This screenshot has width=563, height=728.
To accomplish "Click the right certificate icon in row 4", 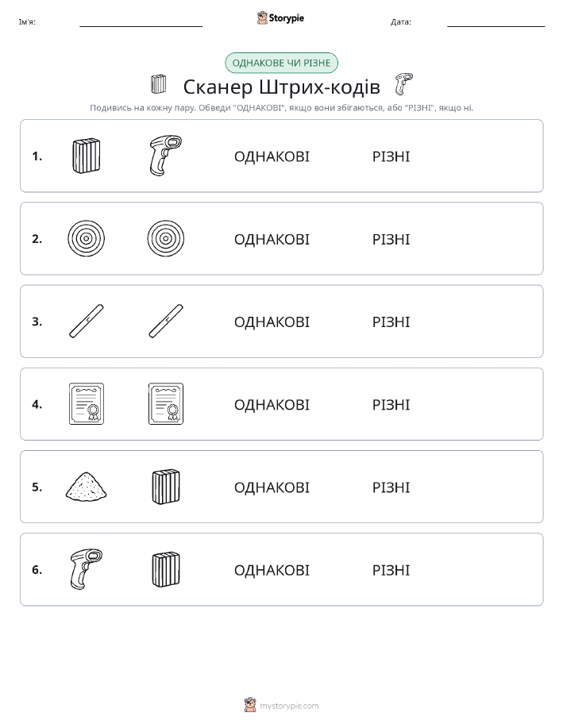I will pos(166,404).
